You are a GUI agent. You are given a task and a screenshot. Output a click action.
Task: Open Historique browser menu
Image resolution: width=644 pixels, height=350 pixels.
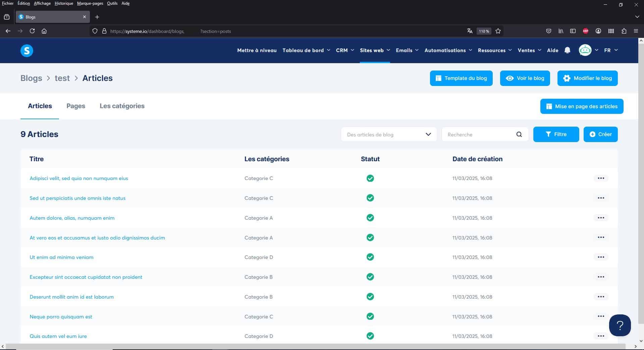64,3
